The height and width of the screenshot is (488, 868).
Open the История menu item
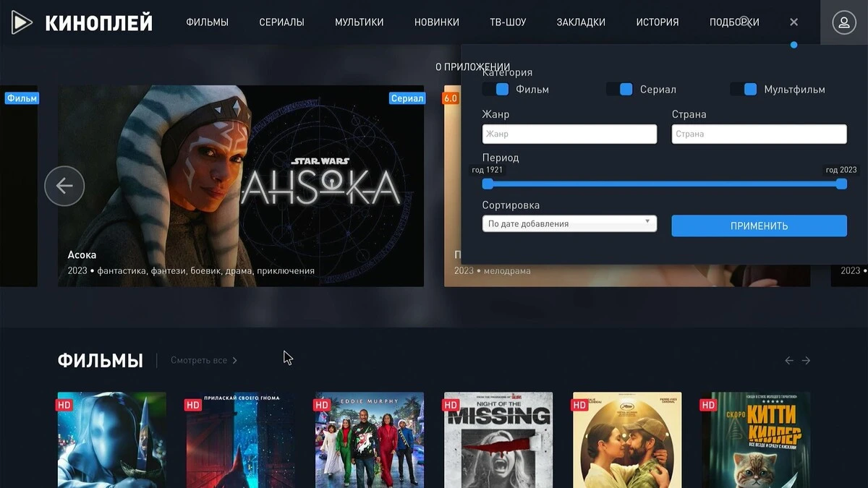pyautogui.click(x=658, y=22)
